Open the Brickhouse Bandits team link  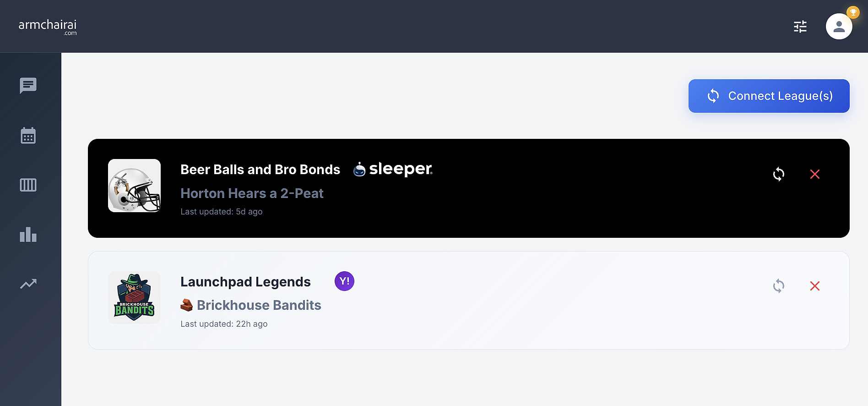click(259, 305)
